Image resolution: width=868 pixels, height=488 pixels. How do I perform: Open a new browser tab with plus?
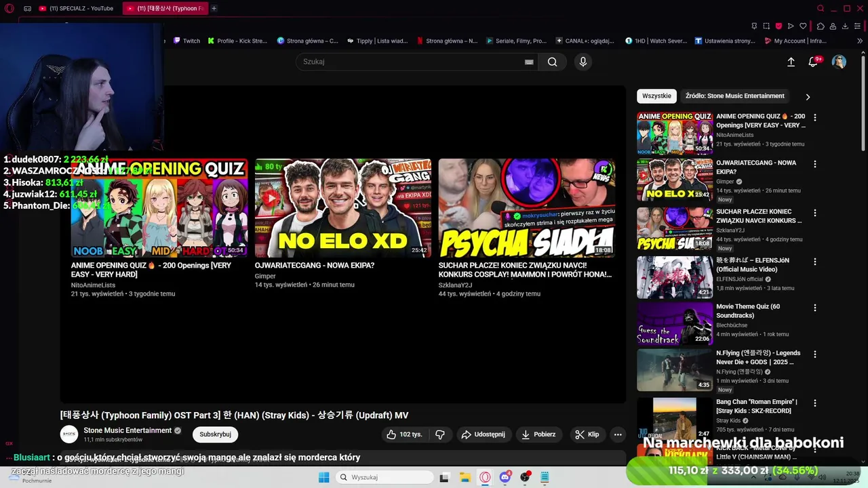coord(214,8)
